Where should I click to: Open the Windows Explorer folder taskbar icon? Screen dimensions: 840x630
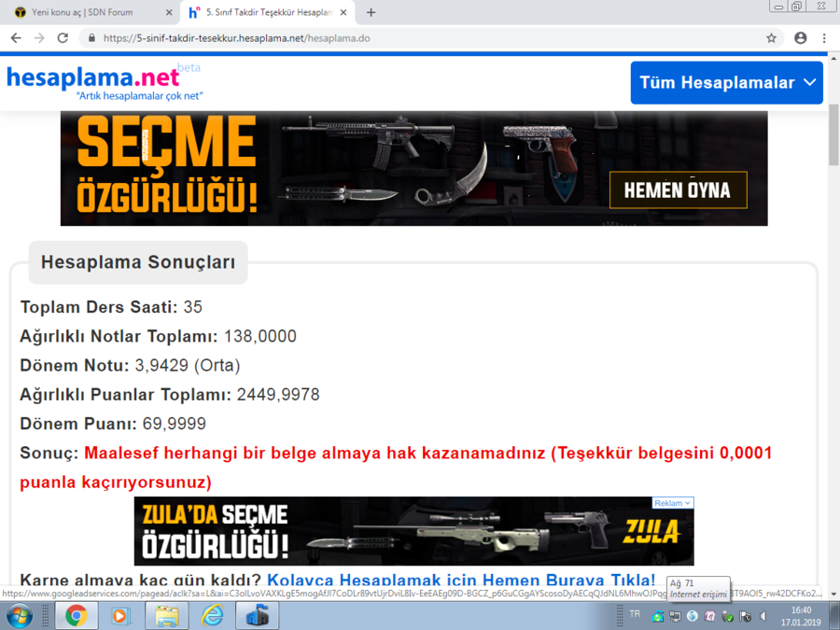tap(167, 616)
